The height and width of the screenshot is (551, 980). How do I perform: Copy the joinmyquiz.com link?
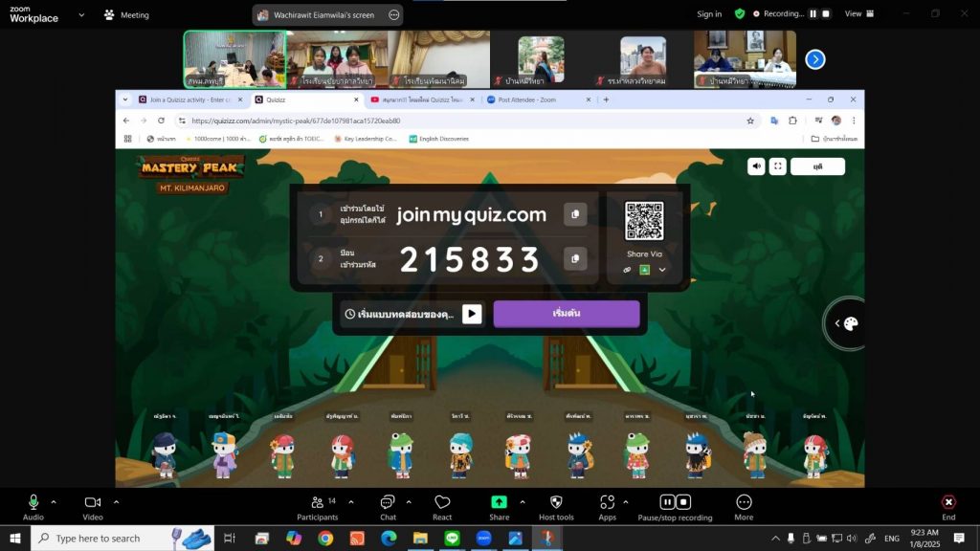(575, 214)
